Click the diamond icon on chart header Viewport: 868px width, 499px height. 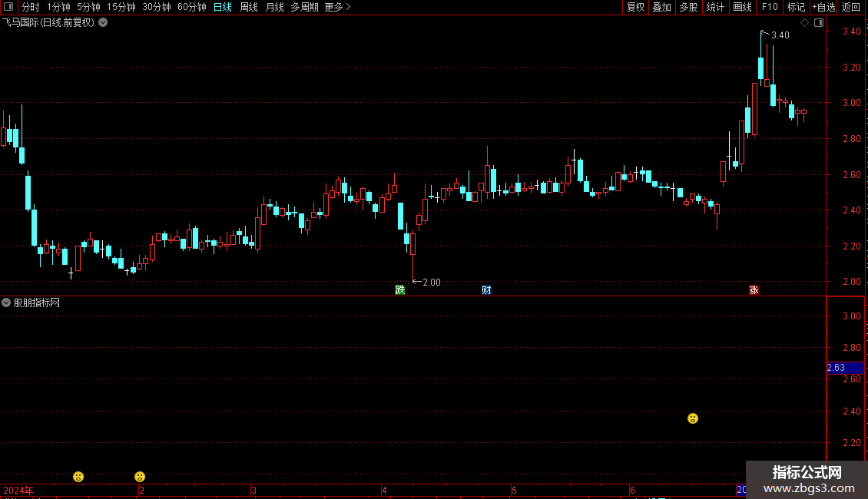click(804, 23)
